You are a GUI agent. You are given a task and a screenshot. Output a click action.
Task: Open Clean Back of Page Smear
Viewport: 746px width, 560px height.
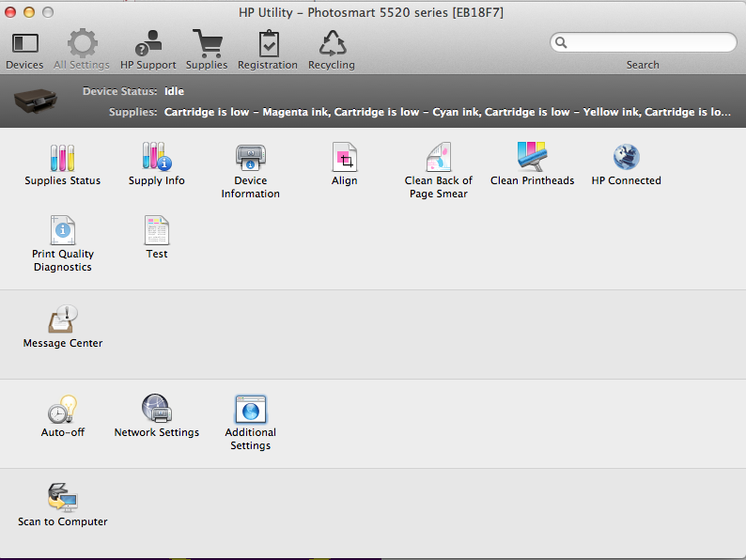click(439, 157)
